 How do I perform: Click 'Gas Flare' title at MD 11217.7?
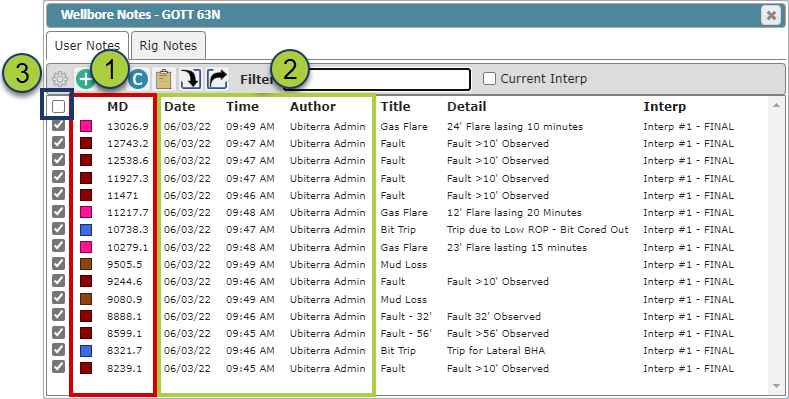404,212
